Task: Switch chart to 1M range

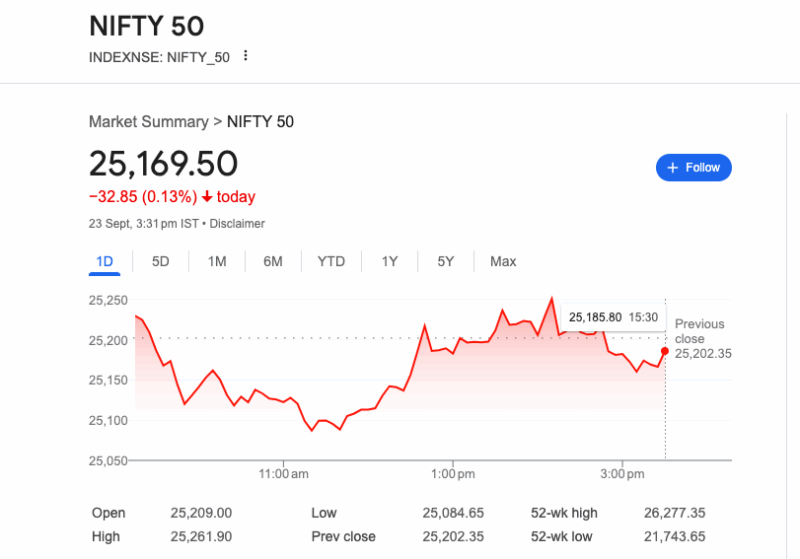Action: pos(217,262)
